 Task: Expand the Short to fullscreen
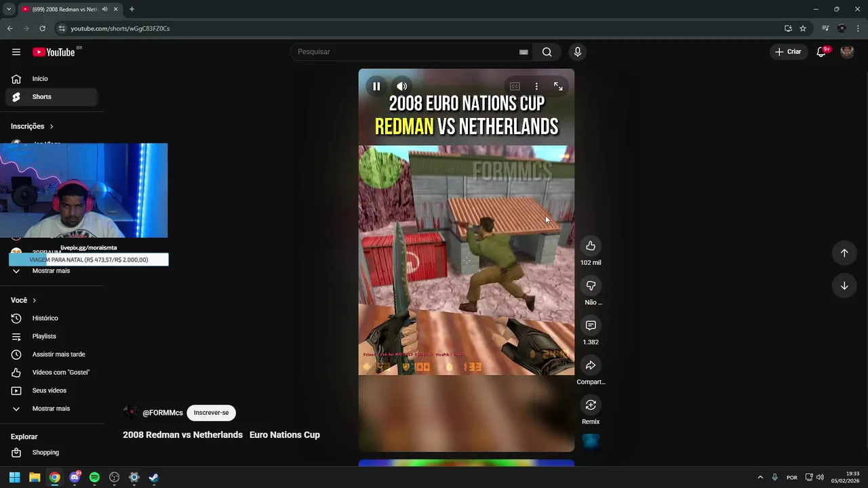coord(558,86)
